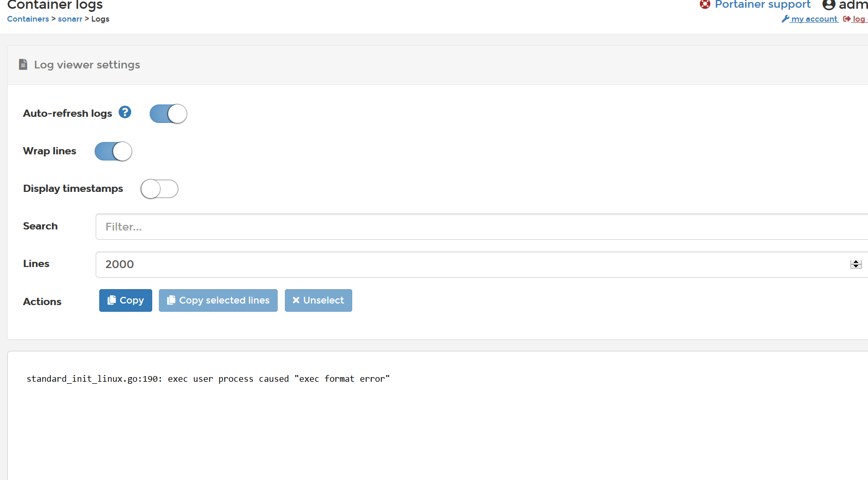Screen dimensions: 868x480
Task: Click the Portainer support lifebuoy icon
Action: pos(705,4)
